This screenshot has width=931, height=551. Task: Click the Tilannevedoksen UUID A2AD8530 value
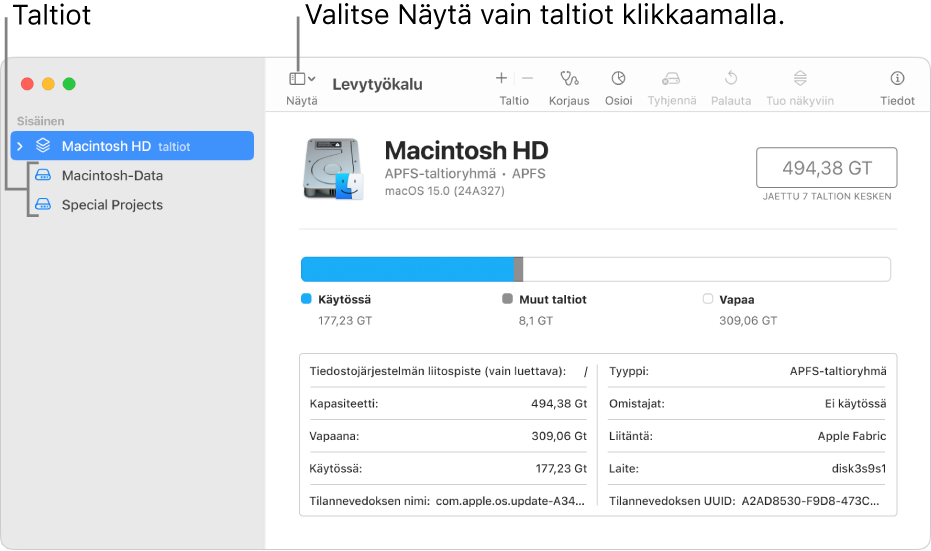[x=810, y=501]
